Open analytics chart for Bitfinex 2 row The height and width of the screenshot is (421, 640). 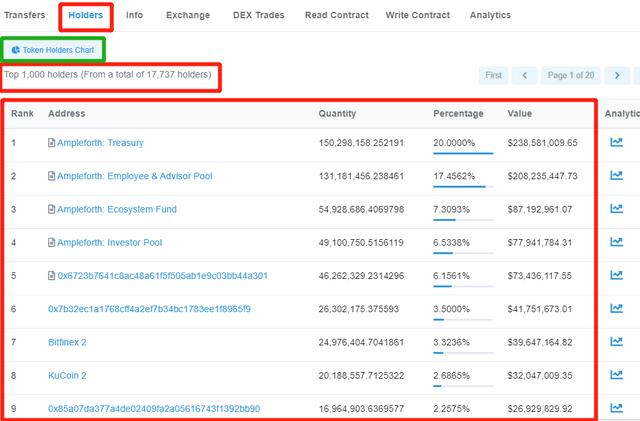coord(616,341)
